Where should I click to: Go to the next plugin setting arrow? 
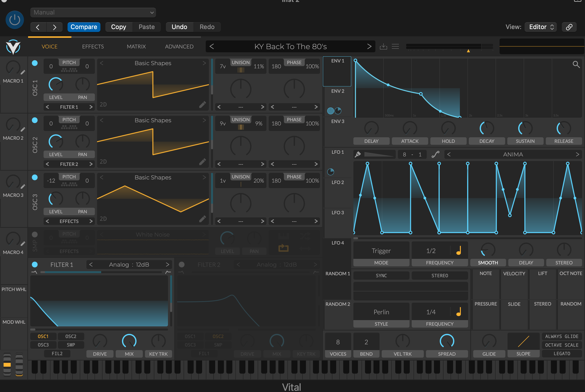tap(54, 27)
